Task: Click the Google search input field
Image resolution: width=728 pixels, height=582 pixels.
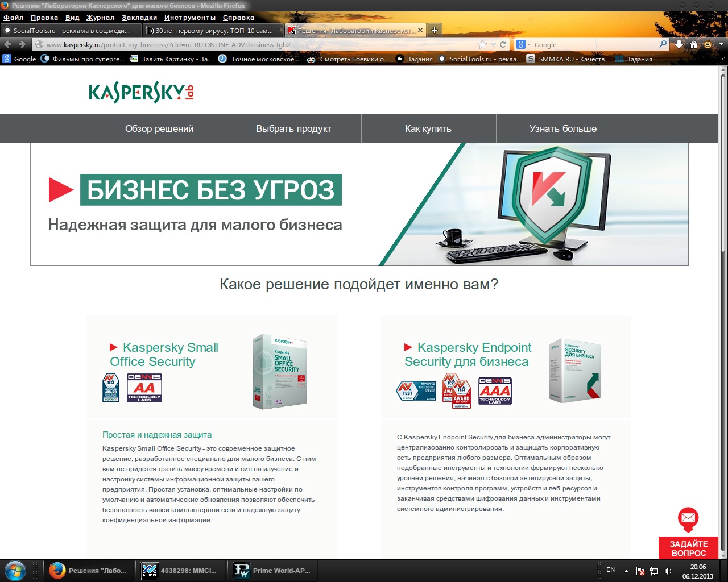Action: (595, 44)
